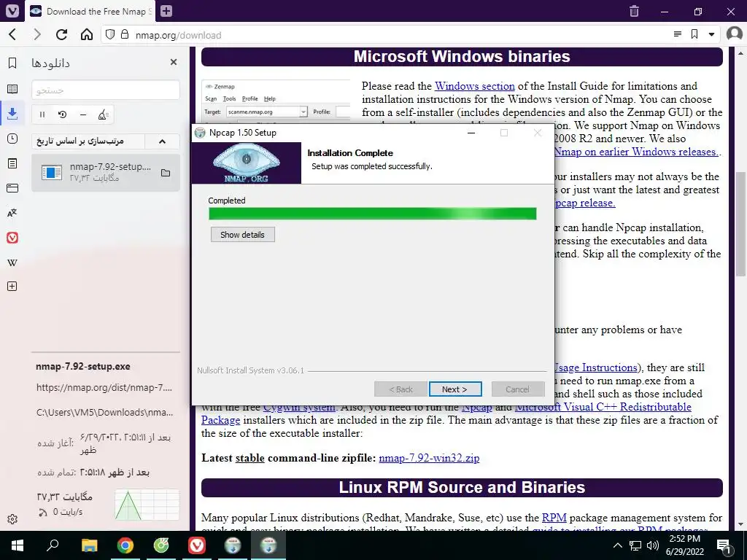Viewport: 747px width, 560px height.
Task: Open Wikipedia web panel in sidebar
Action: pyautogui.click(x=12, y=262)
